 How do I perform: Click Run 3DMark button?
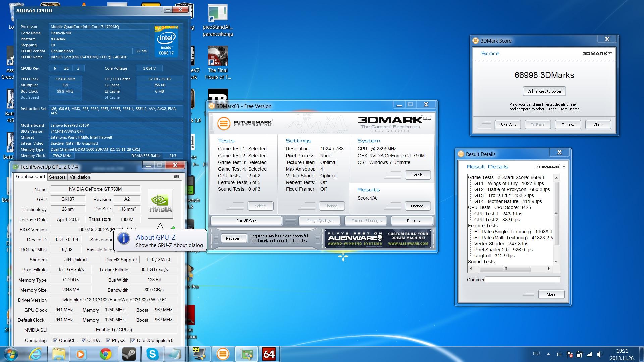click(x=246, y=221)
